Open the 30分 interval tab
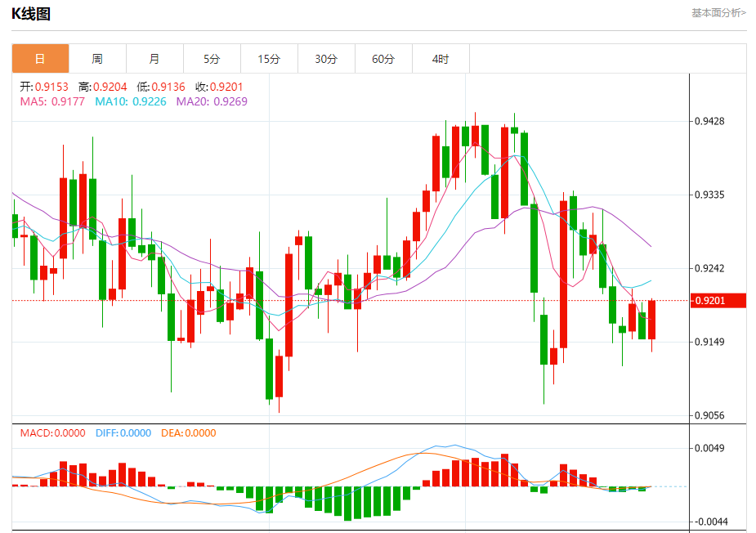 (x=326, y=59)
